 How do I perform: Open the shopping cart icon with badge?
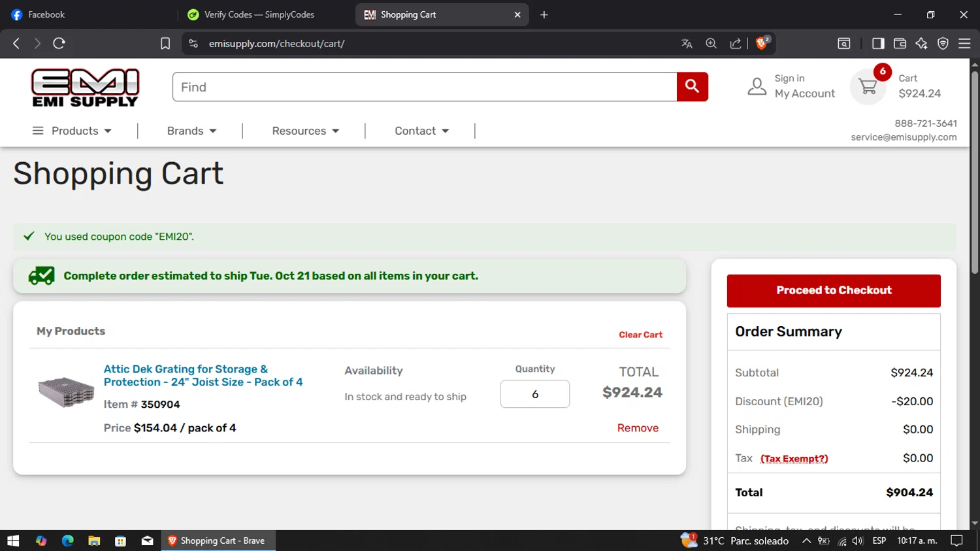[x=868, y=86]
